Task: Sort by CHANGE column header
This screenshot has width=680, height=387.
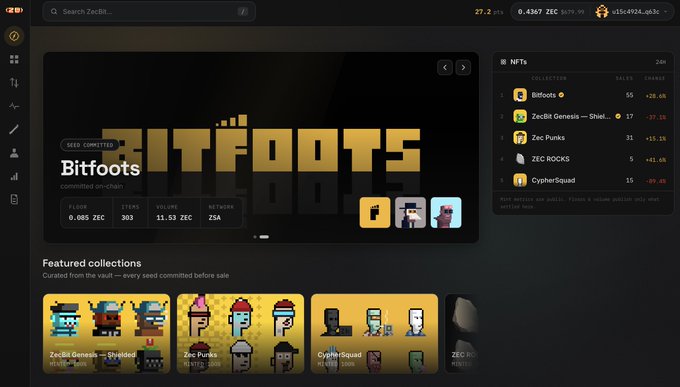Action: [x=654, y=79]
